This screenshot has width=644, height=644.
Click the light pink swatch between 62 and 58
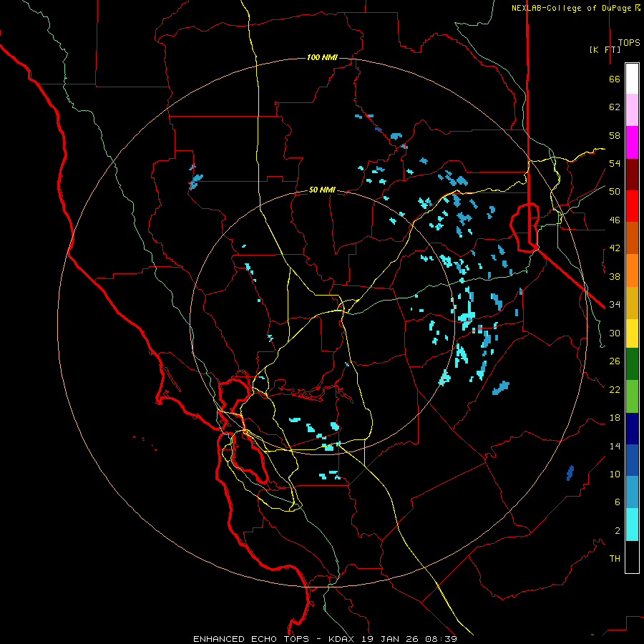pyautogui.click(x=632, y=109)
